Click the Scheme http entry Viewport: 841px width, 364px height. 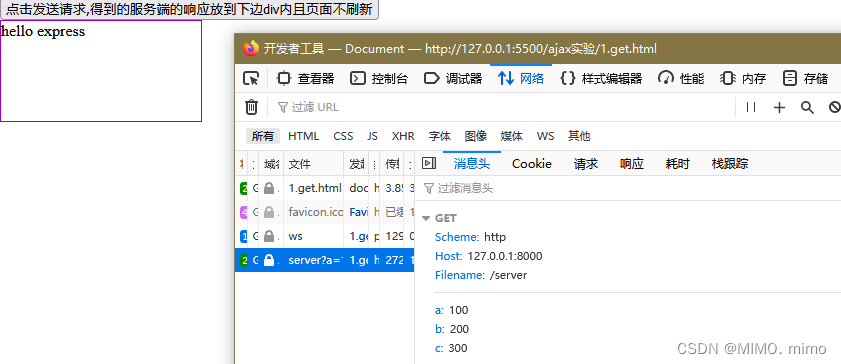[x=470, y=237]
